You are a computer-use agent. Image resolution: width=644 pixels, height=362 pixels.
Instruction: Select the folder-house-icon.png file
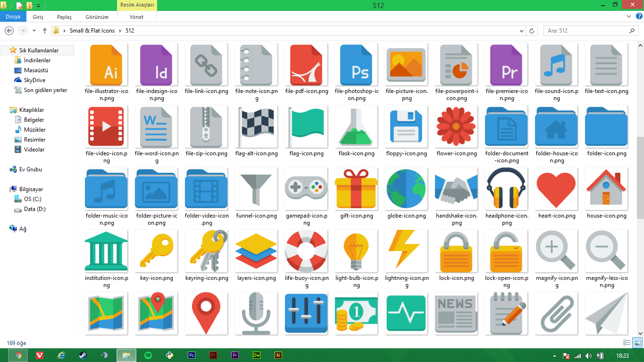556,127
